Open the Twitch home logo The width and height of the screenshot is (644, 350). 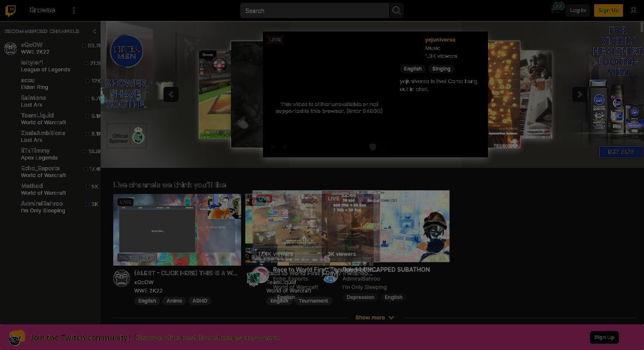10,10
